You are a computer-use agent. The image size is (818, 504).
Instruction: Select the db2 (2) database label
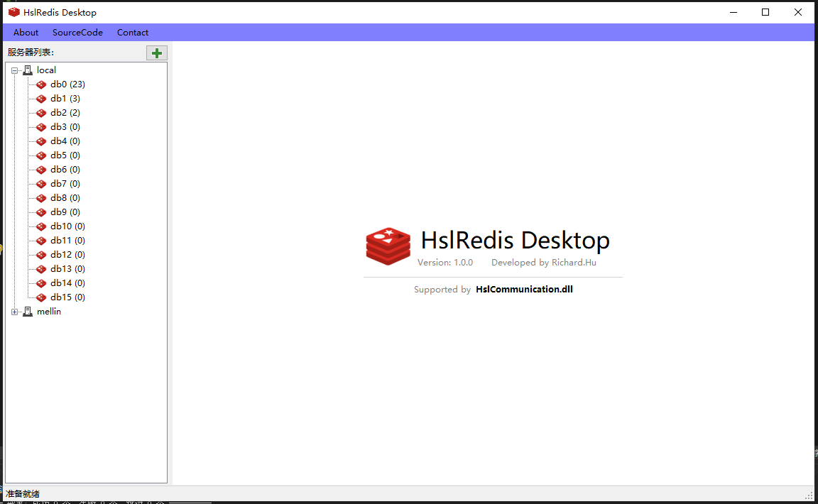click(x=65, y=112)
